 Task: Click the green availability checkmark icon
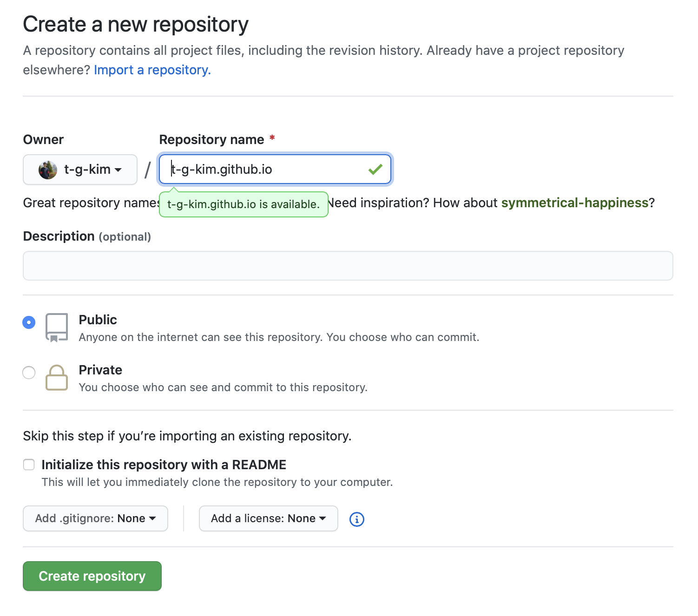(x=375, y=170)
